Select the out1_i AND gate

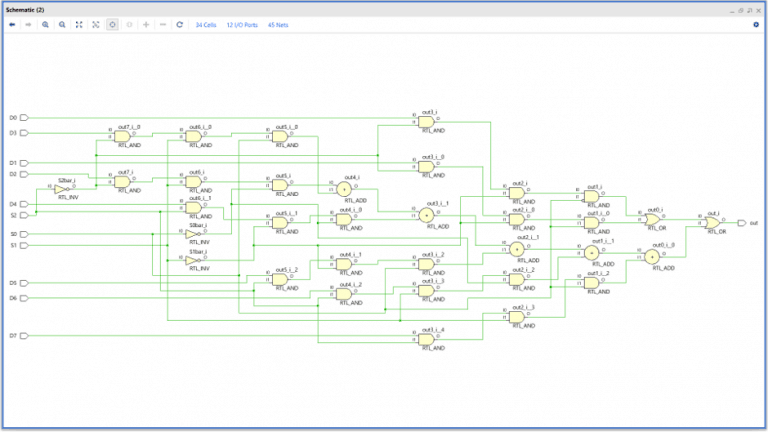pyautogui.click(x=591, y=196)
